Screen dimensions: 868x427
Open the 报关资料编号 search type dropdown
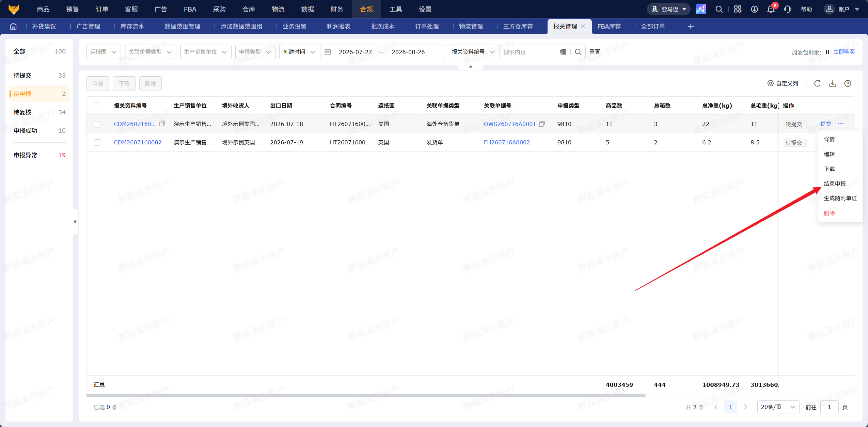point(474,52)
